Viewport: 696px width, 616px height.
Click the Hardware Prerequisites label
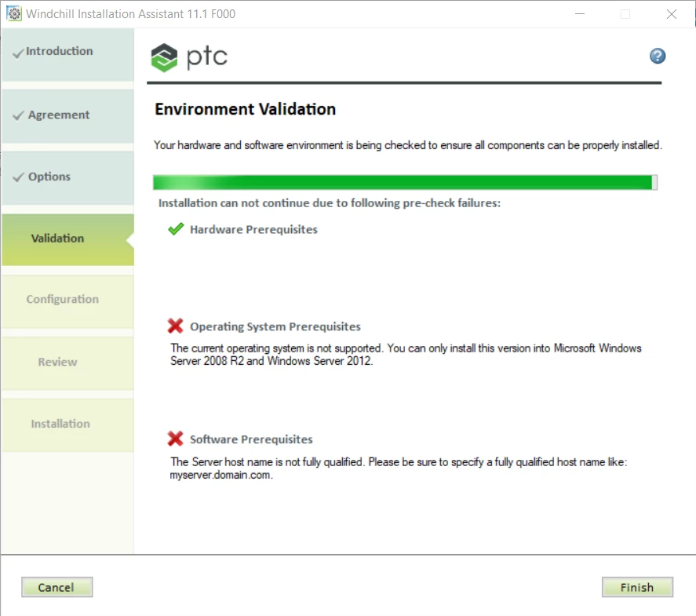coord(253,229)
